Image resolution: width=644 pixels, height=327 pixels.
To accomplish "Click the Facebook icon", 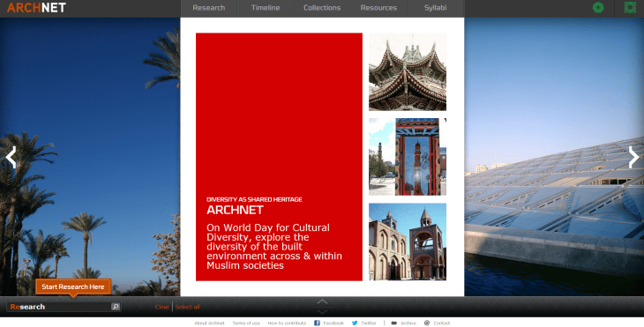I will click(x=317, y=323).
